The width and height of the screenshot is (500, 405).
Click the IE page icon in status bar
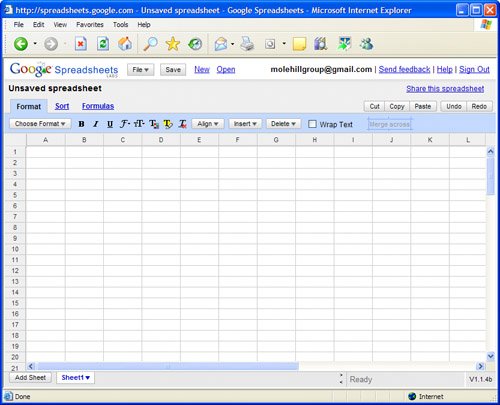[8, 396]
